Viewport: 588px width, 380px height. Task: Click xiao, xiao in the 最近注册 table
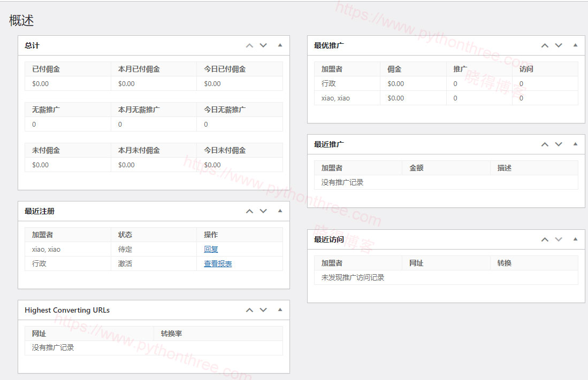46,249
